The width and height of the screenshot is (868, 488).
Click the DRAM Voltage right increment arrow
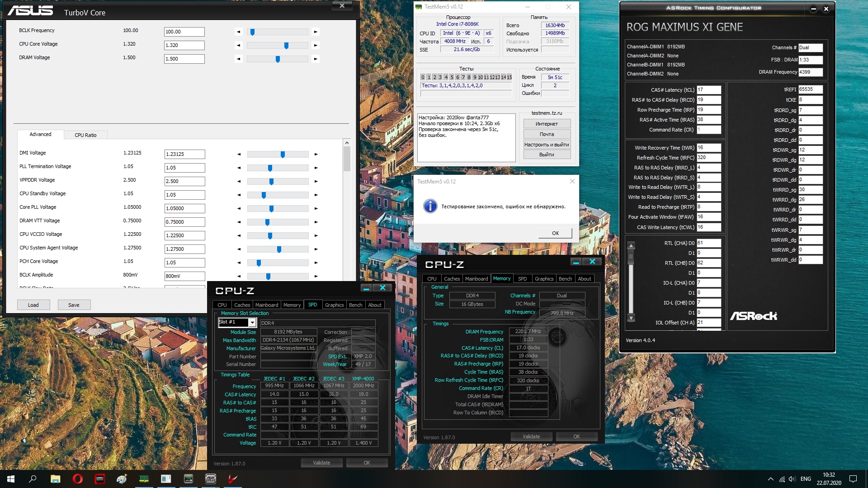(316, 59)
